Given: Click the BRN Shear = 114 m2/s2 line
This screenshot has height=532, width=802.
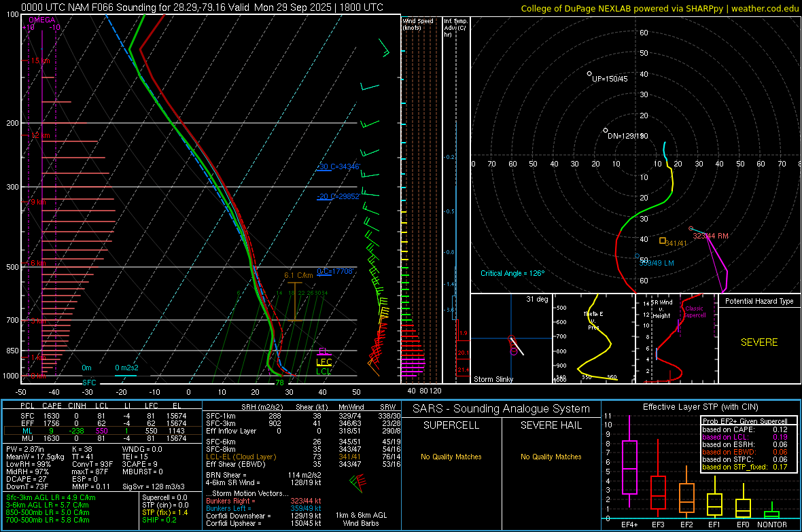Looking at the screenshot, I should click(264, 475).
